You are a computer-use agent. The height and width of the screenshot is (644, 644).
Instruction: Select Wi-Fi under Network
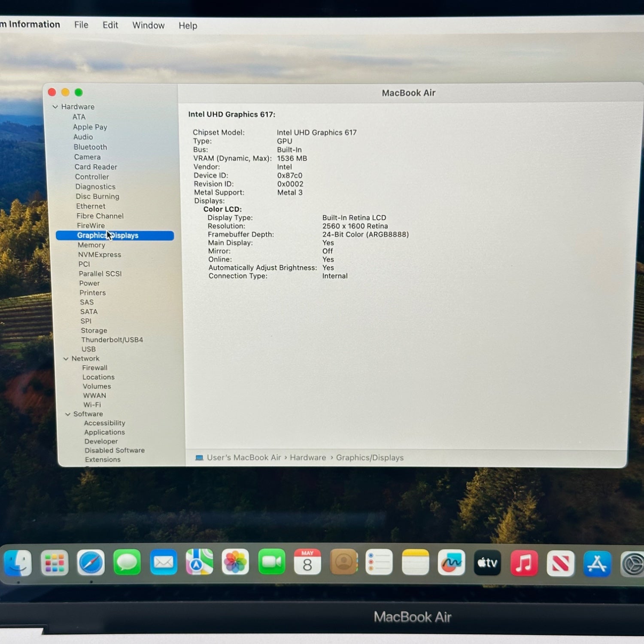92,404
